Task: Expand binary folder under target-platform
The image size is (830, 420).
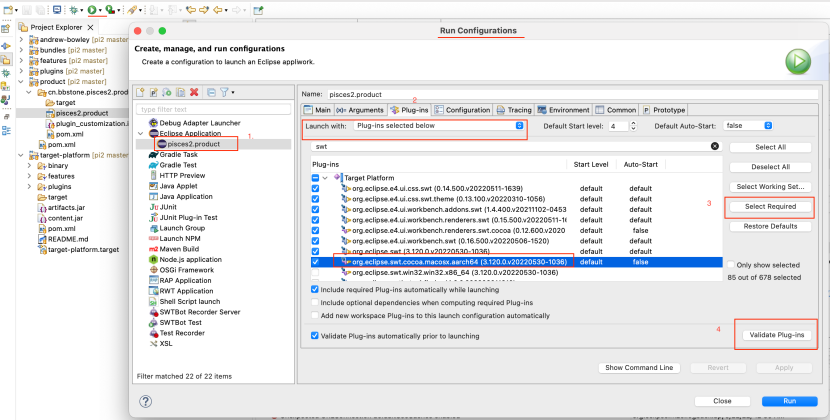Action: 30,166
